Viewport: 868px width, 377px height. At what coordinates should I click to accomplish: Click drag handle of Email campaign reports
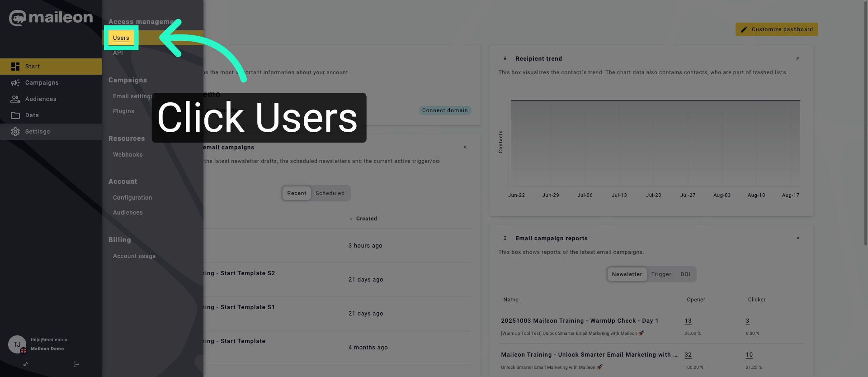[505, 239]
